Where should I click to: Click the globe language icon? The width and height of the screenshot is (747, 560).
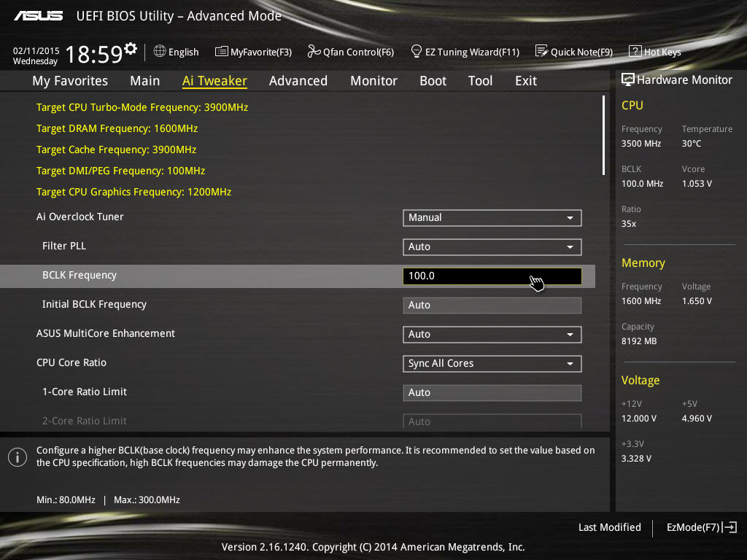click(160, 52)
